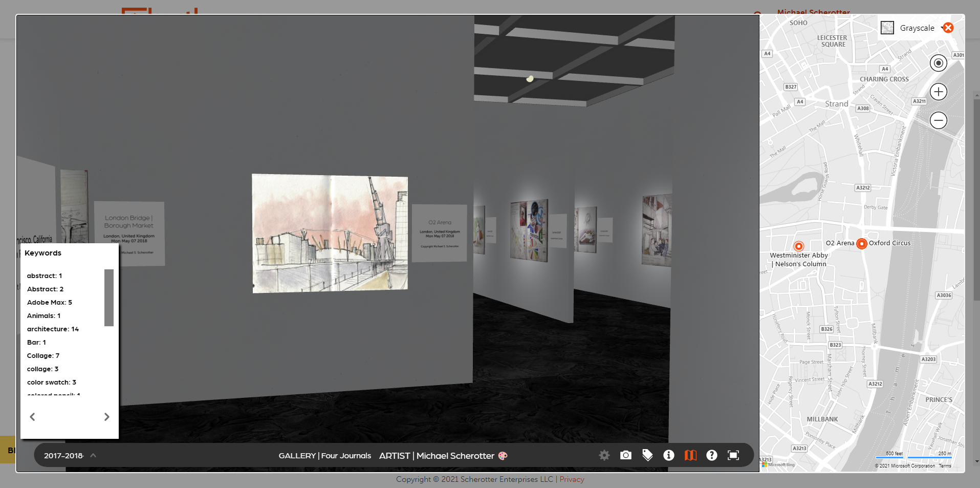Click the colorful collage artwork on far wall
980x488 pixels.
pyautogui.click(x=529, y=230)
